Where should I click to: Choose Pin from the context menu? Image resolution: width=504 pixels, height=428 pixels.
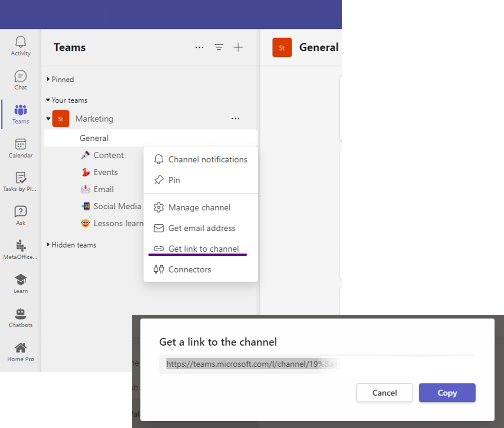tap(201, 180)
